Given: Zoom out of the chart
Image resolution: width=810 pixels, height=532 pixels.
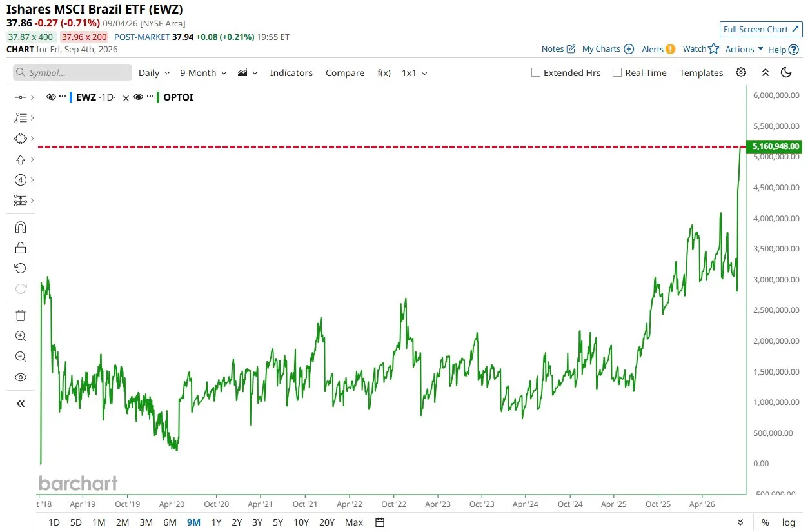Looking at the screenshot, I should (x=20, y=357).
